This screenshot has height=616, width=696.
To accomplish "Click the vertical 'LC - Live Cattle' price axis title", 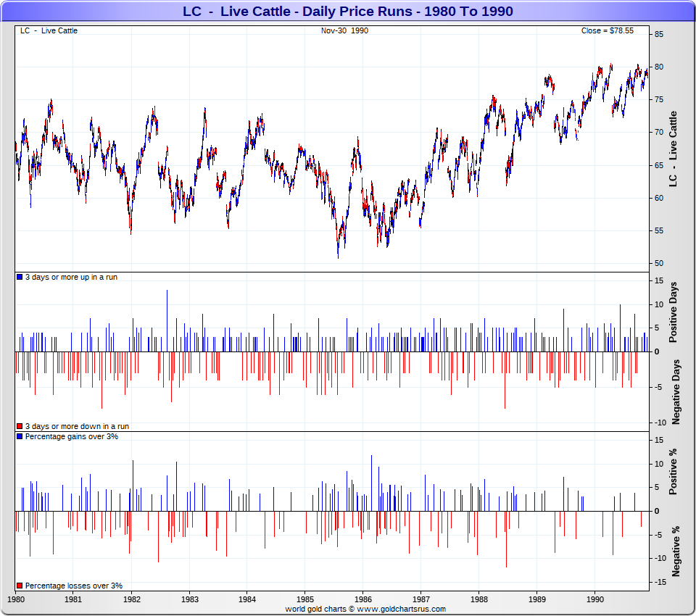I will [x=674, y=149].
